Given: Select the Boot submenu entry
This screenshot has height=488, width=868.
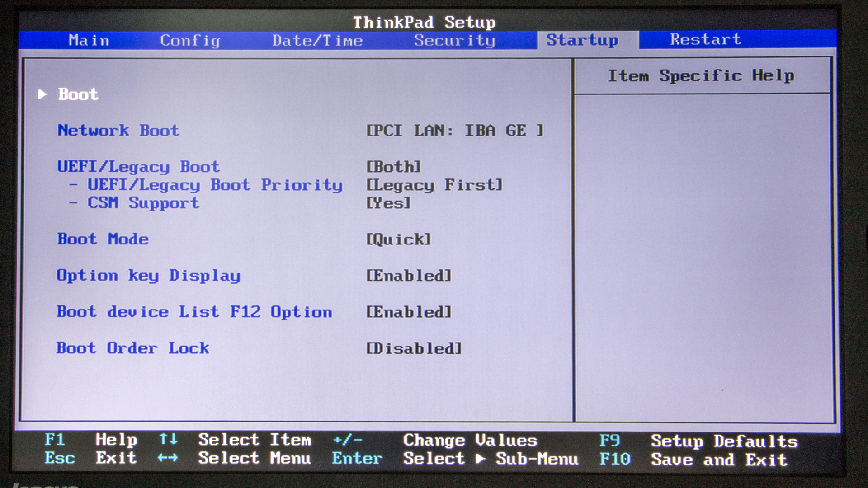Looking at the screenshot, I should [78, 94].
